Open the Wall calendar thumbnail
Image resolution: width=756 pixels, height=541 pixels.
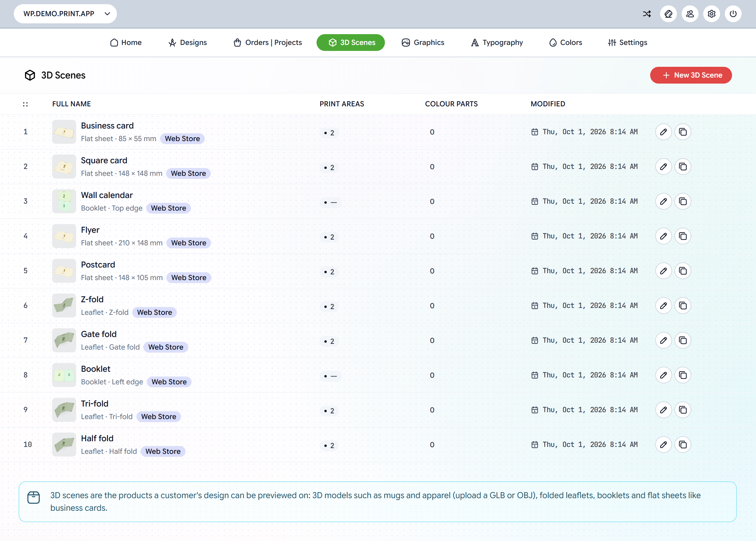click(x=64, y=202)
